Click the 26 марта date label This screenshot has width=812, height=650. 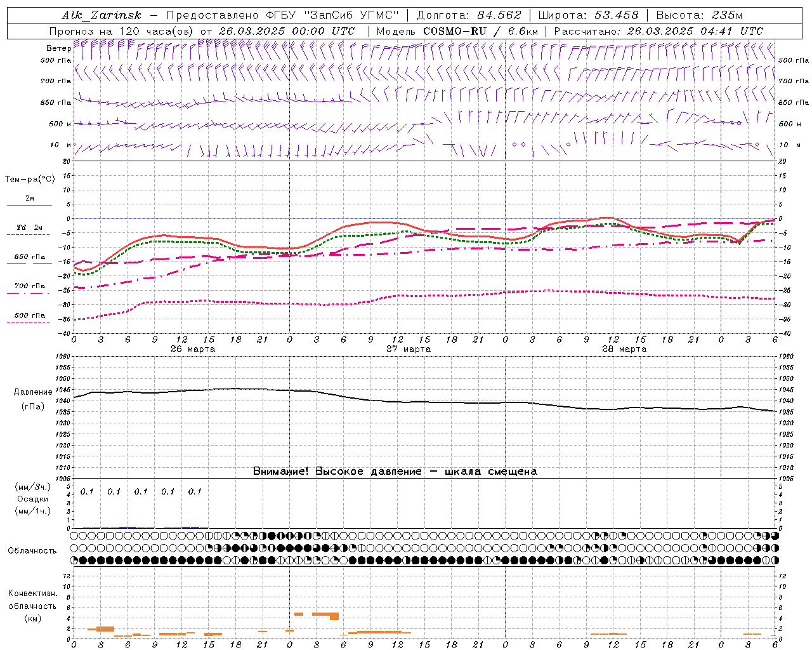(x=193, y=349)
